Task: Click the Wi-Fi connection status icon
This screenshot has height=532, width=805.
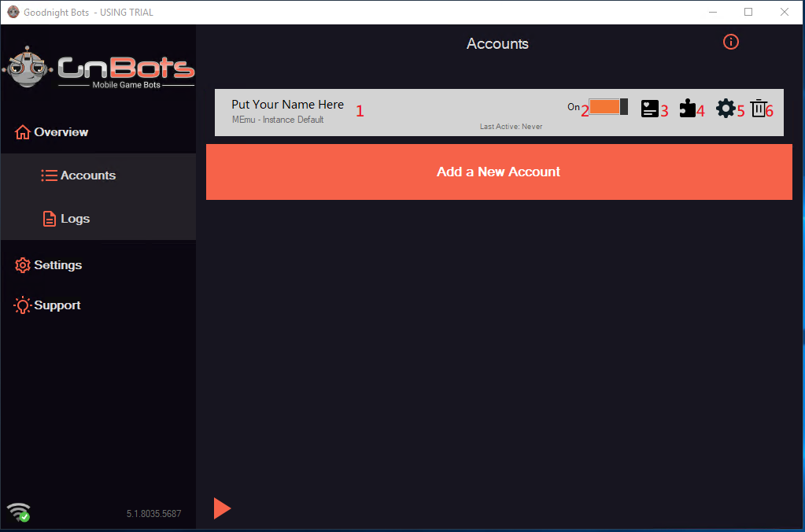Action: [x=18, y=512]
